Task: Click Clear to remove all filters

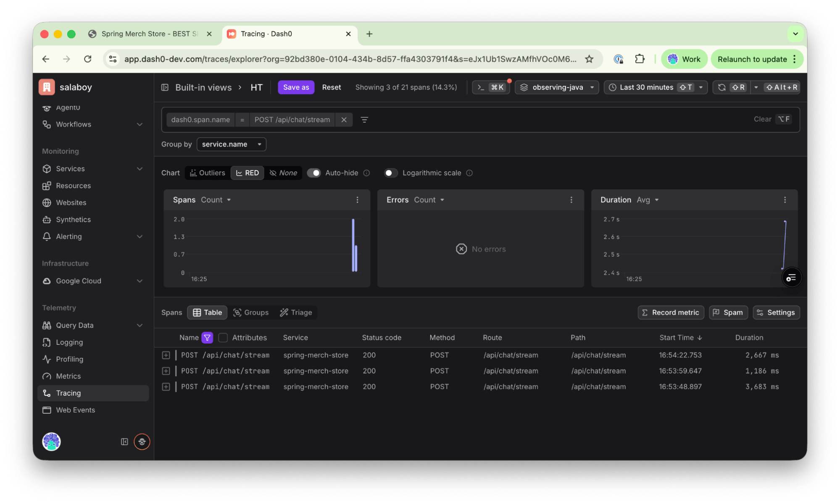Action: point(762,119)
